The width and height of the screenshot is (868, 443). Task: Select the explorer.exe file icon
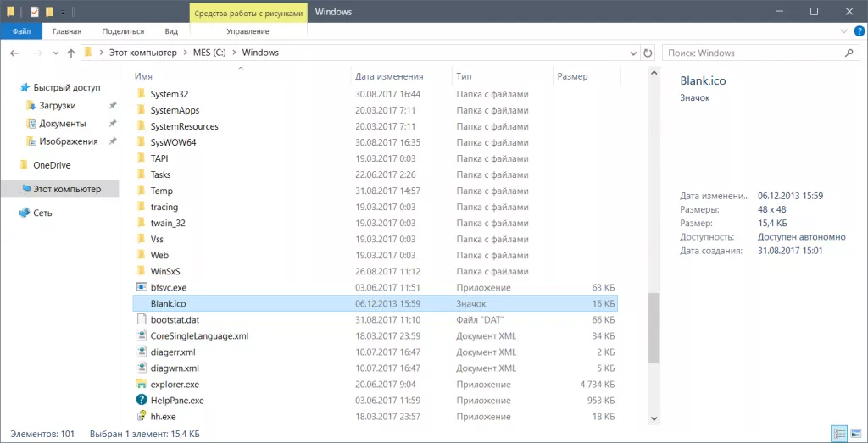[x=142, y=384]
